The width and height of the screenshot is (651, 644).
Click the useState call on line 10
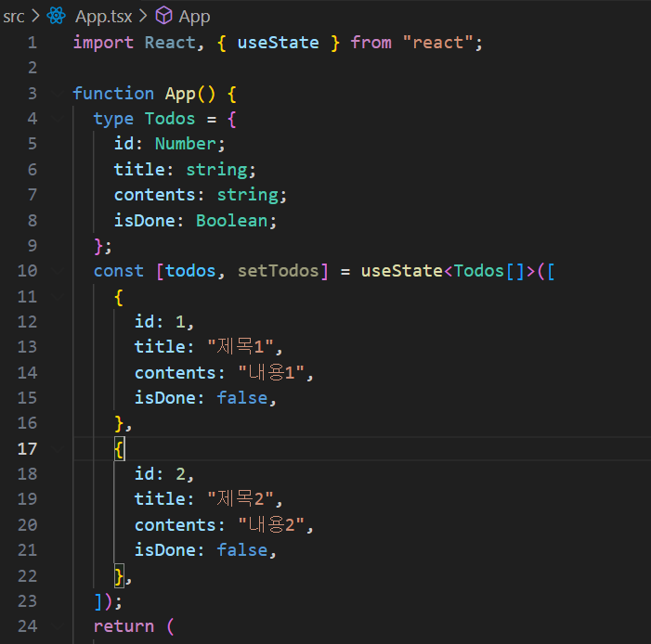[402, 271]
